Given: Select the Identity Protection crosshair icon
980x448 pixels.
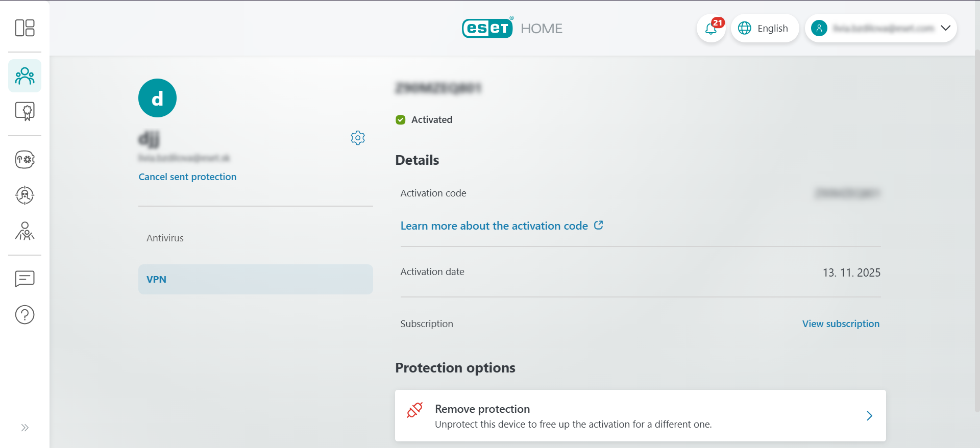Looking at the screenshot, I should (x=24, y=195).
